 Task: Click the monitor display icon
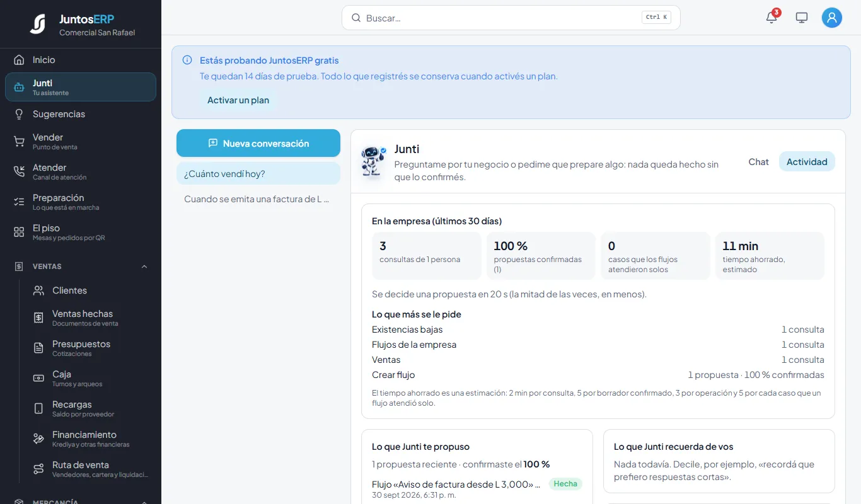coord(802,18)
